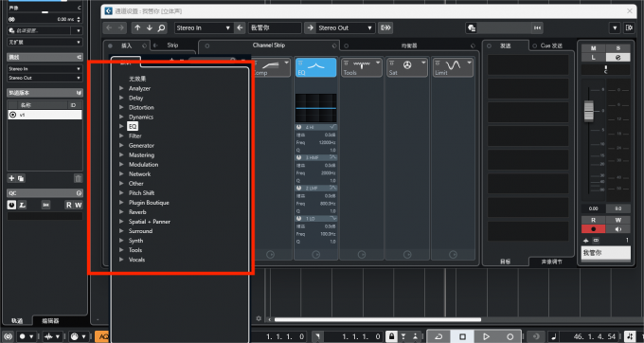Select the v1 track version row
The height and width of the screenshot is (343, 644).
[45, 115]
